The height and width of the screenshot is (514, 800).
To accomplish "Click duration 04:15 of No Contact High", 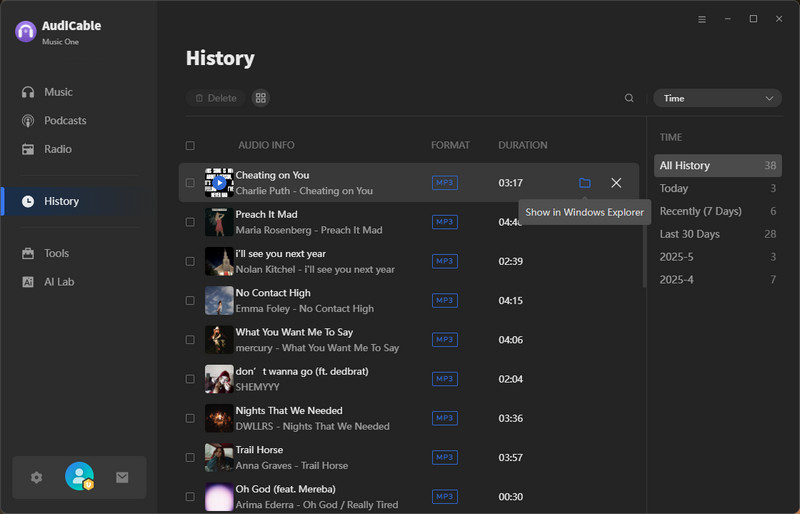I will tap(510, 301).
